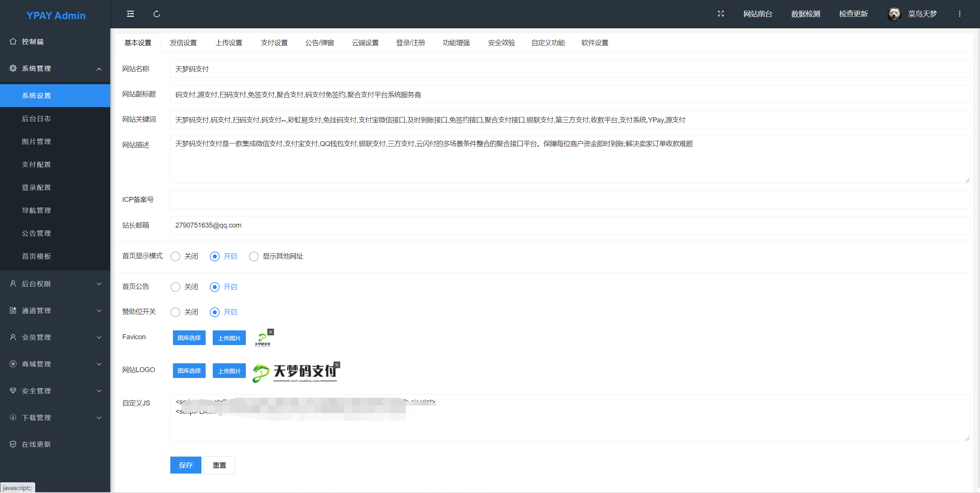This screenshot has height=493, width=980.
Task: Click 上传图片 for 网站LOGO
Action: coord(229,371)
